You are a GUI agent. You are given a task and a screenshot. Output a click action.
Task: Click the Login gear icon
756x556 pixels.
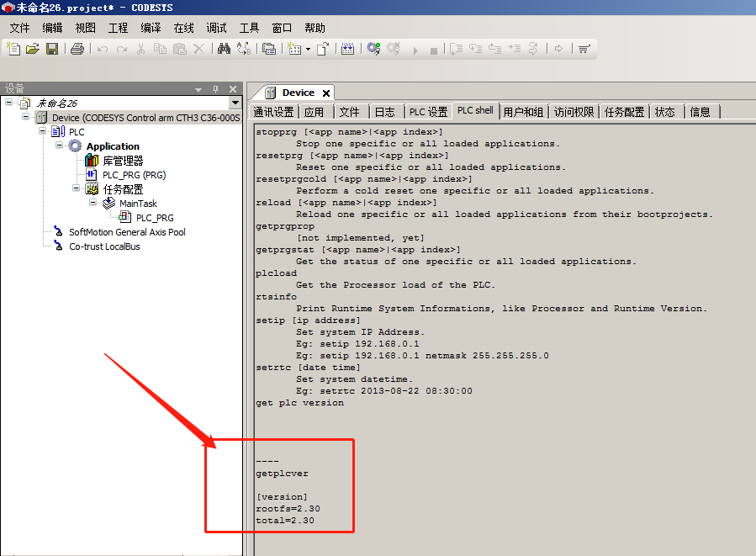[373, 49]
